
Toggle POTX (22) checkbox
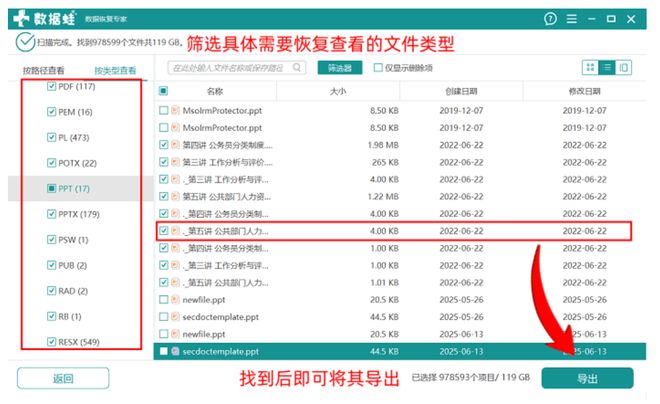point(51,163)
